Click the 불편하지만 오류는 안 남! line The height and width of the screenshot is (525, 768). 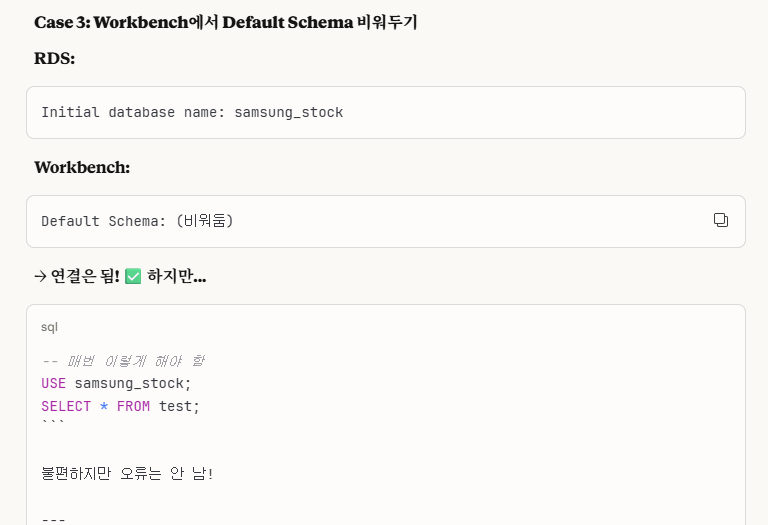pyautogui.click(x=127, y=474)
